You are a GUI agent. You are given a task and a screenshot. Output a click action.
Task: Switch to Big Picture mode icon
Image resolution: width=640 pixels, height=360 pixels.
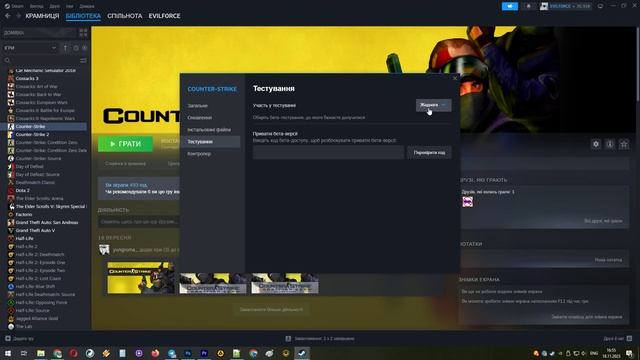600,6
